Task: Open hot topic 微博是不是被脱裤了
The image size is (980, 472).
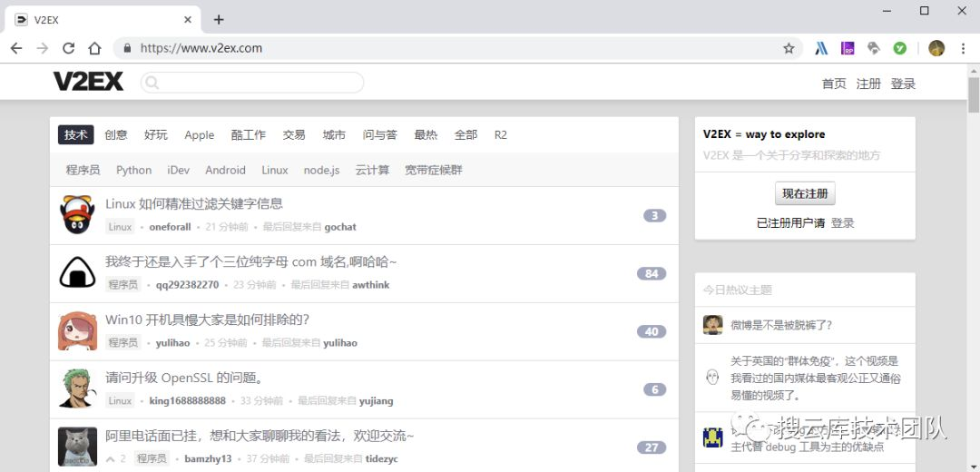Action: click(781, 325)
